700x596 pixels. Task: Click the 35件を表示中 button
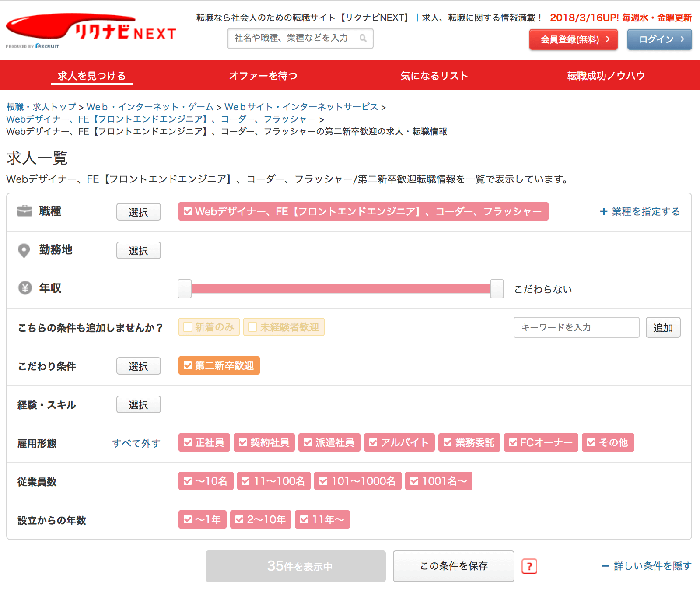tap(296, 566)
